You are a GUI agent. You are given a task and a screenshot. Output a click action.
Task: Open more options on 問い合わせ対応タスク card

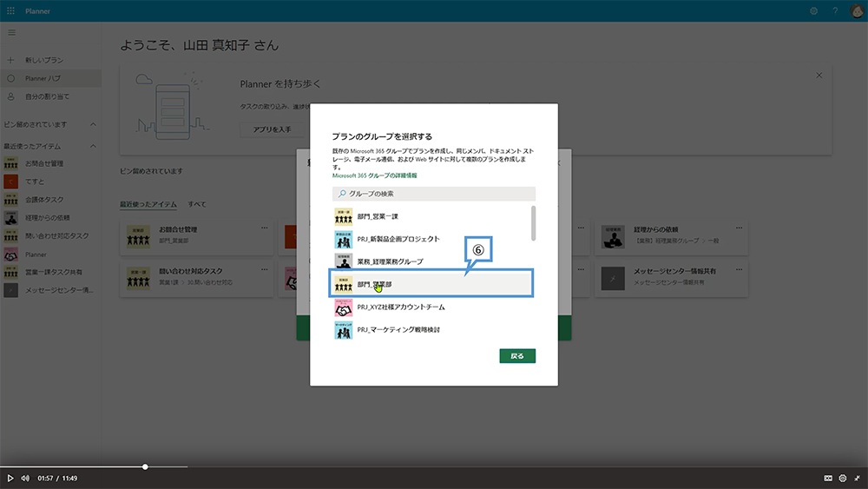tap(264, 270)
